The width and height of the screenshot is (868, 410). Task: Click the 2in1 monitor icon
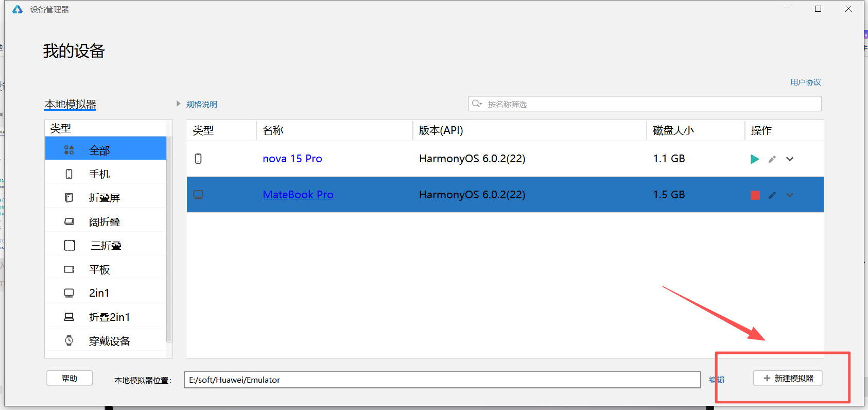point(69,293)
